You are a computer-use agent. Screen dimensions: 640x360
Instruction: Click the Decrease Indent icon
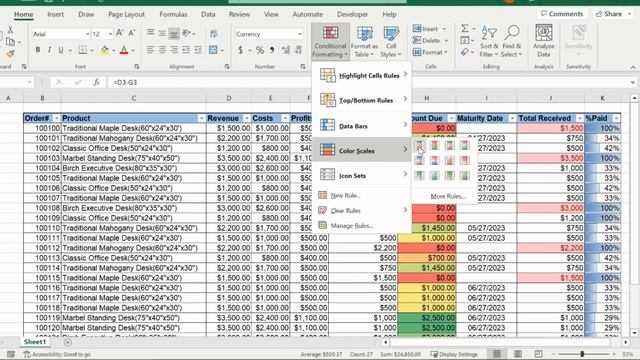tap(186, 50)
